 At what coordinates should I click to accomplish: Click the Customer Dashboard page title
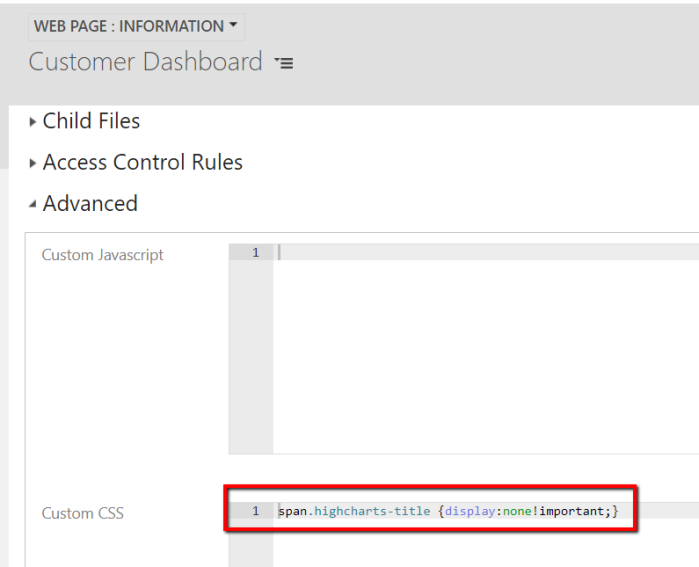coord(145,62)
